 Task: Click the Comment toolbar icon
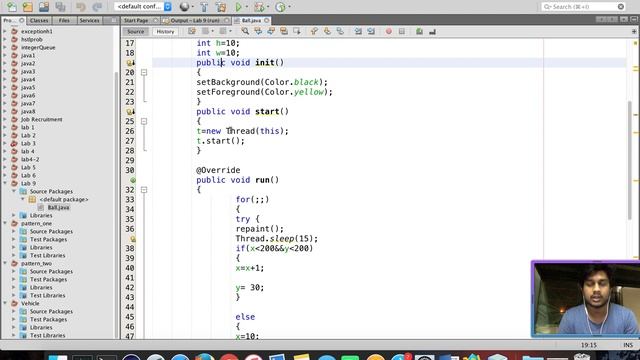pyautogui.click(x=419, y=31)
